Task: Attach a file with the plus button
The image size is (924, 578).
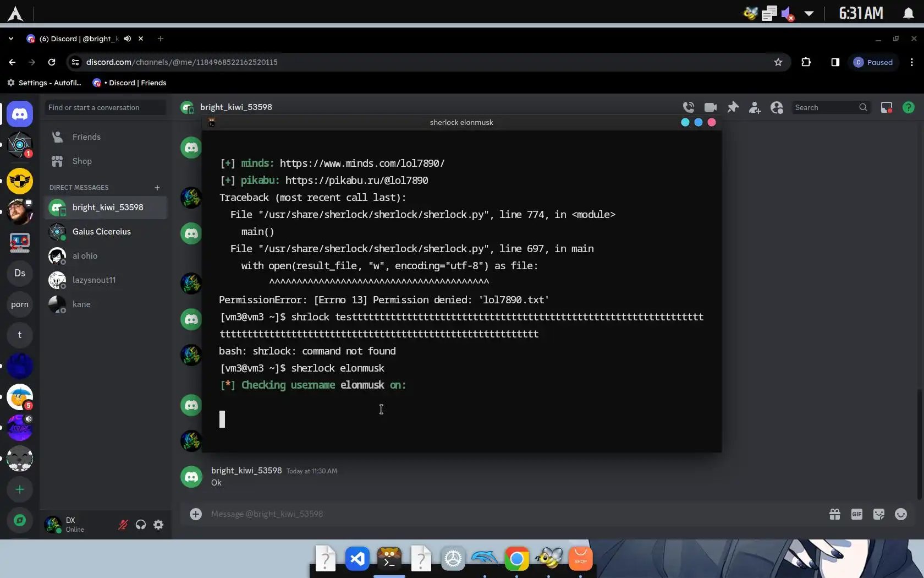Action: point(196,514)
